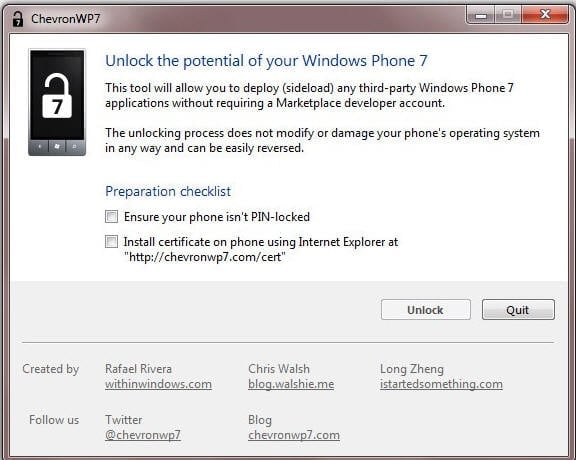Minimize the ChevronWP7 window
Image resolution: width=576 pixels, height=460 pixels.
[480, 15]
